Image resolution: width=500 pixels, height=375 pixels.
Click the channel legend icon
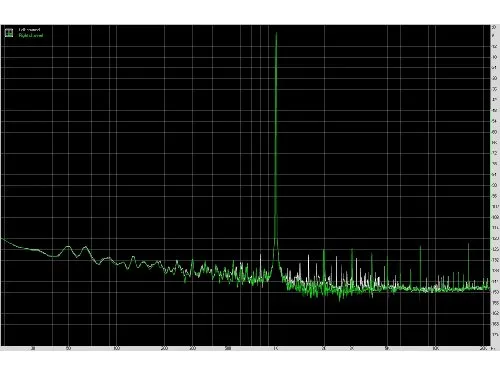point(9,33)
